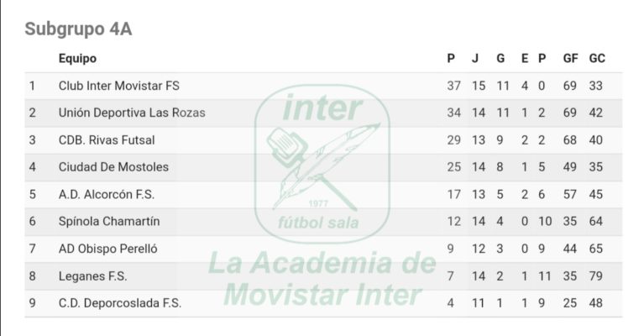This screenshot has height=336, width=644.
Task: Select the Club Inter Movistar FS row
Action: tap(323, 86)
